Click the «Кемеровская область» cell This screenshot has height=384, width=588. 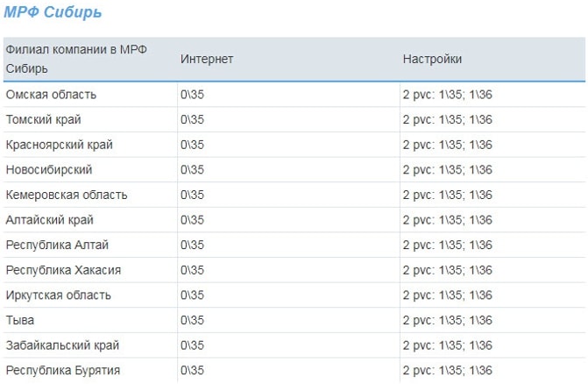pyautogui.click(x=66, y=195)
